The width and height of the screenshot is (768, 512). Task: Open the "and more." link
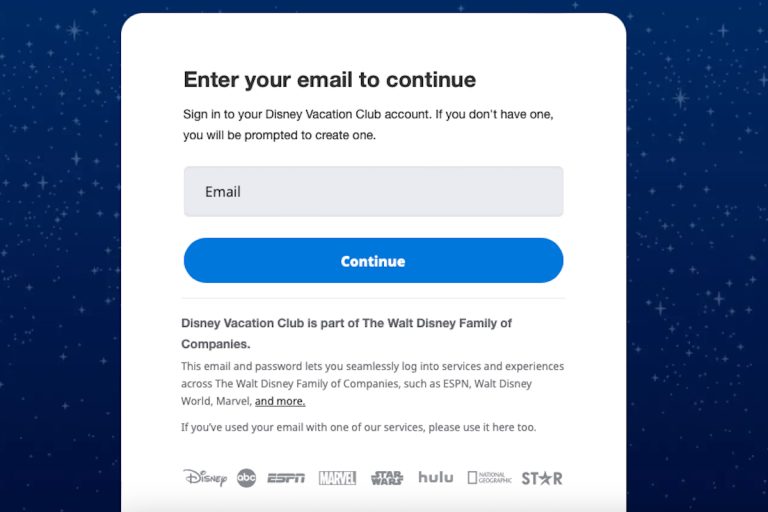[280, 401]
